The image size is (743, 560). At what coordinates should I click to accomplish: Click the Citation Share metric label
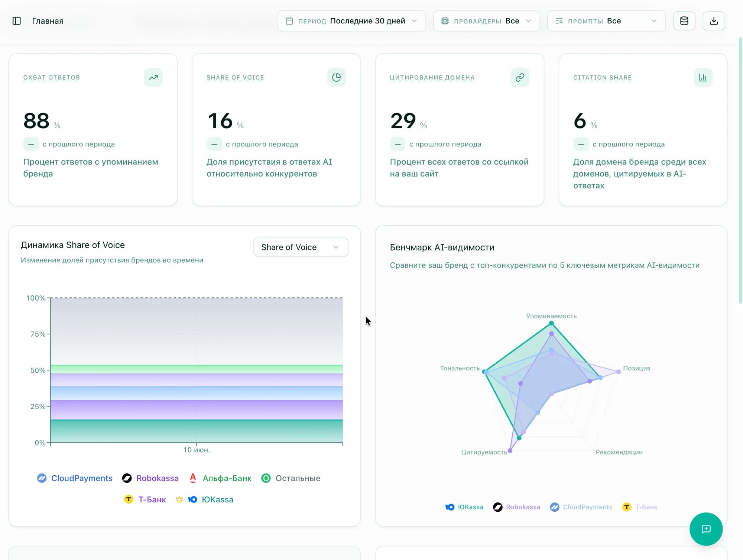(602, 77)
